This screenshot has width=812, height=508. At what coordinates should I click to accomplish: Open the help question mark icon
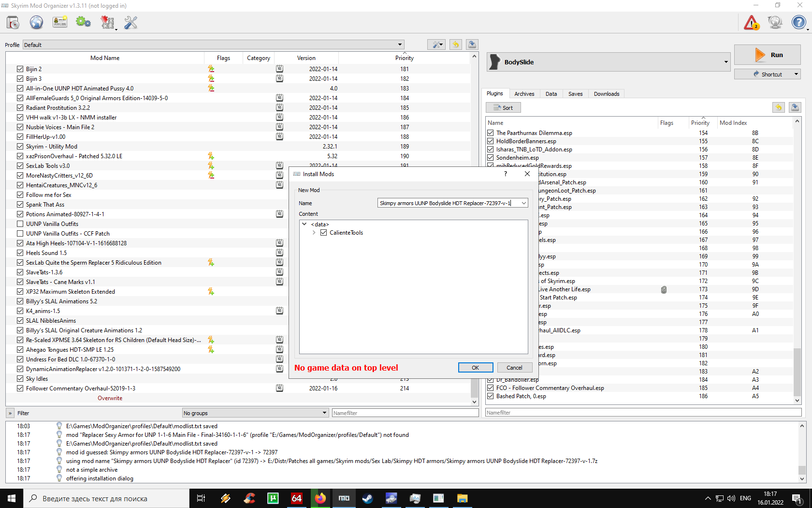(797, 22)
